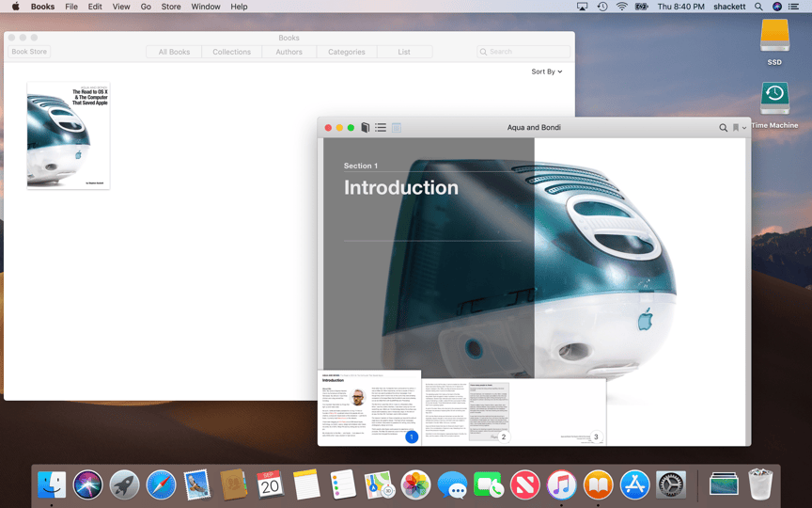This screenshot has height=508, width=812.
Task: Open the Help menu
Action: coord(239,7)
